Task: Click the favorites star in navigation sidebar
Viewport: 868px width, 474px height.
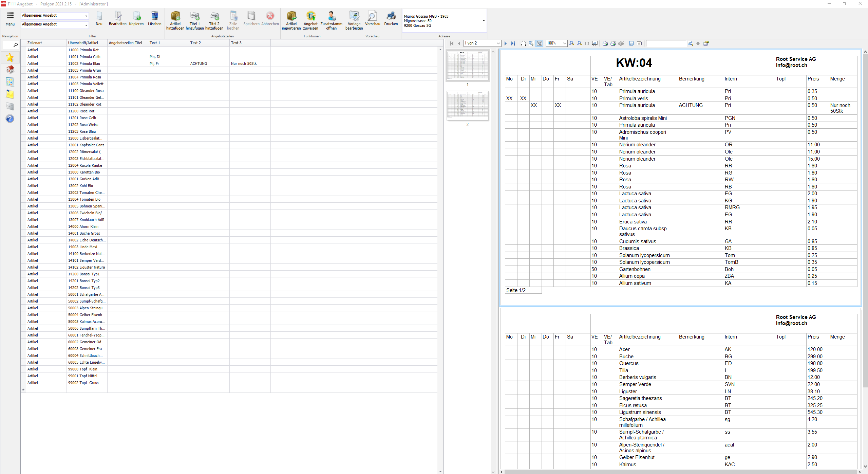Action: tap(10, 57)
